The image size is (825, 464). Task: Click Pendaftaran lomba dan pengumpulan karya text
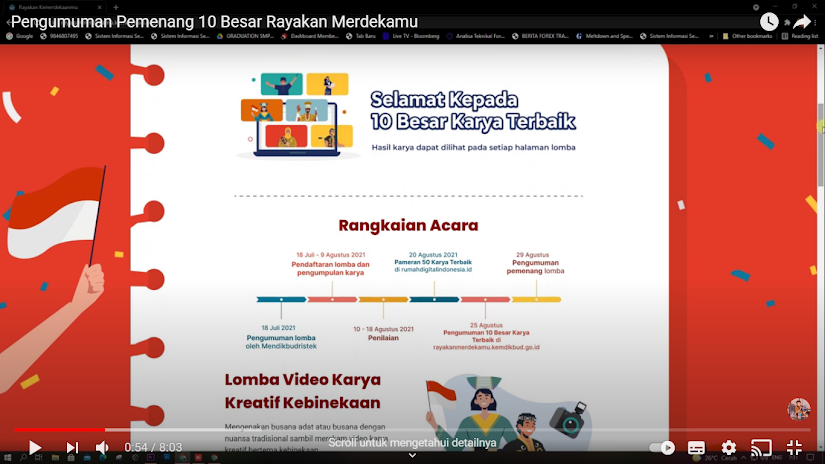click(x=330, y=268)
